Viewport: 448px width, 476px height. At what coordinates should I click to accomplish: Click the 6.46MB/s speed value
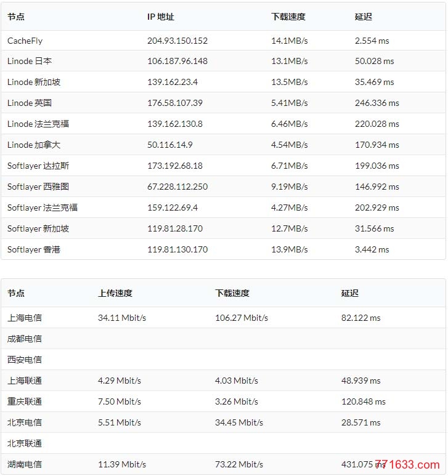[289, 124]
